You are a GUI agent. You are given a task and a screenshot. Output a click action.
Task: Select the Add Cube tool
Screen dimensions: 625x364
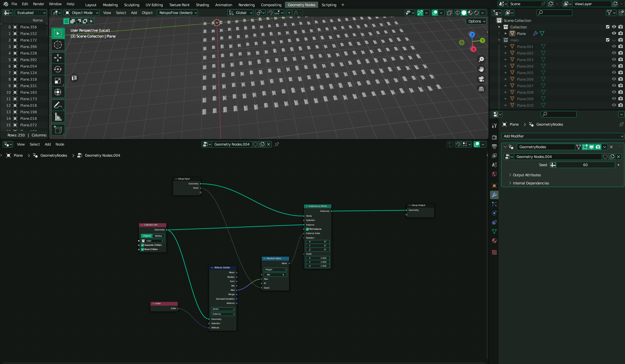[x=58, y=130]
